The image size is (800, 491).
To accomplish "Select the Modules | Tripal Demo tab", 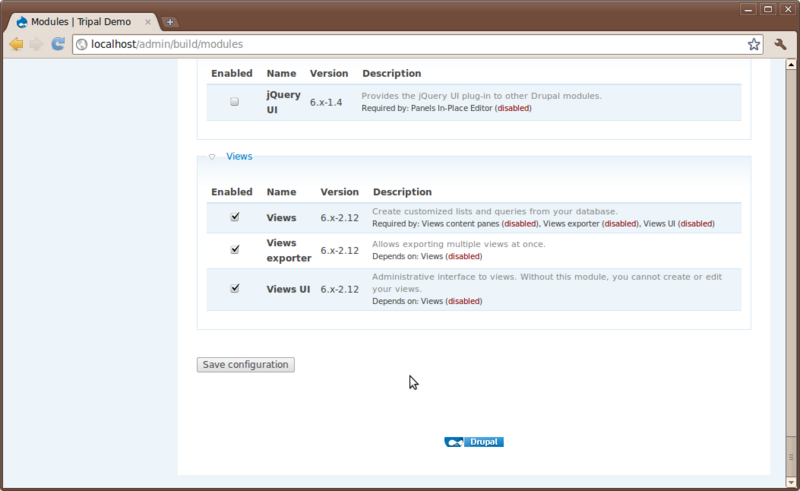I will 82,22.
